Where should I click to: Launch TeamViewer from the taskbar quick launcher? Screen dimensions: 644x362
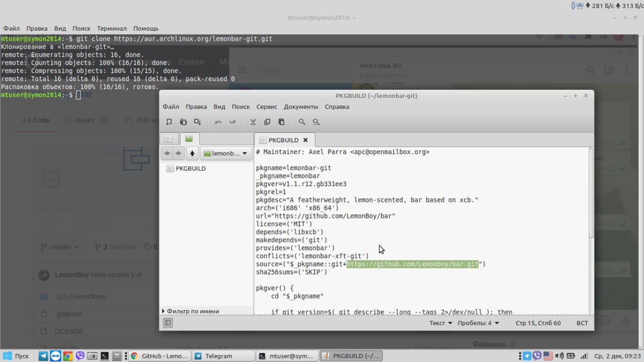(55, 356)
